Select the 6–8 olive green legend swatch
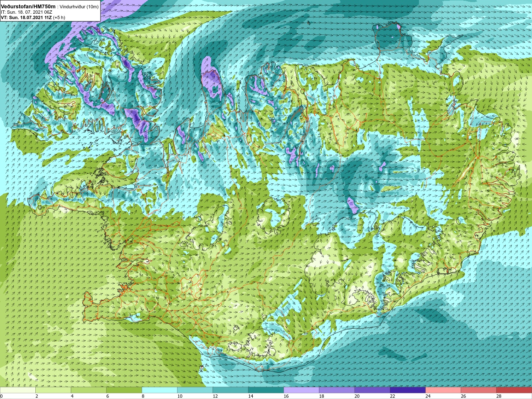Screen dimensions: 532x399 pyautogui.click(x=124, y=390)
